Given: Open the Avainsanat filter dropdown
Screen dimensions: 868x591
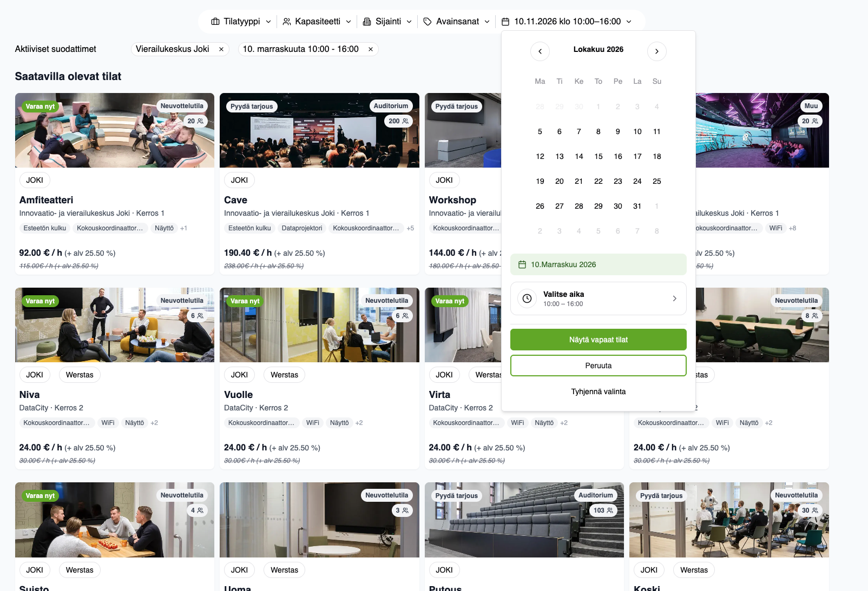Looking at the screenshot, I should coord(457,22).
